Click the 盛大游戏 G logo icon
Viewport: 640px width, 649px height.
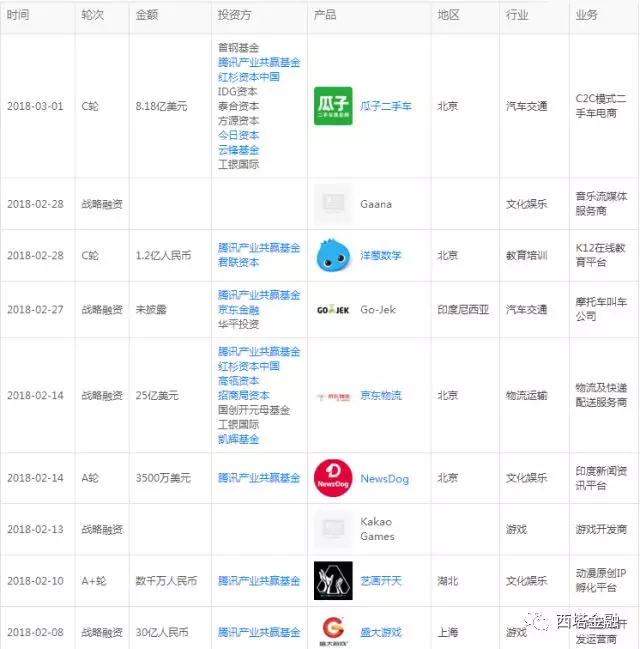click(333, 630)
